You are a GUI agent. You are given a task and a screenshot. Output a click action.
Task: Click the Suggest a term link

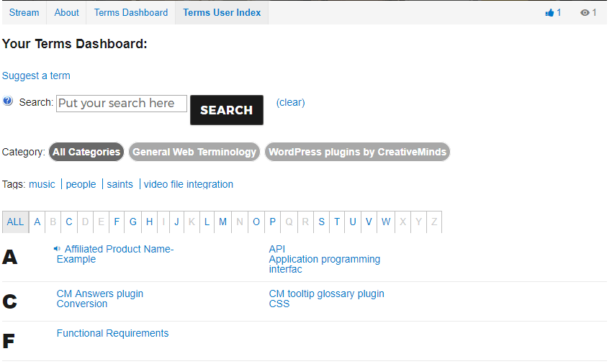tap(36, 76)
